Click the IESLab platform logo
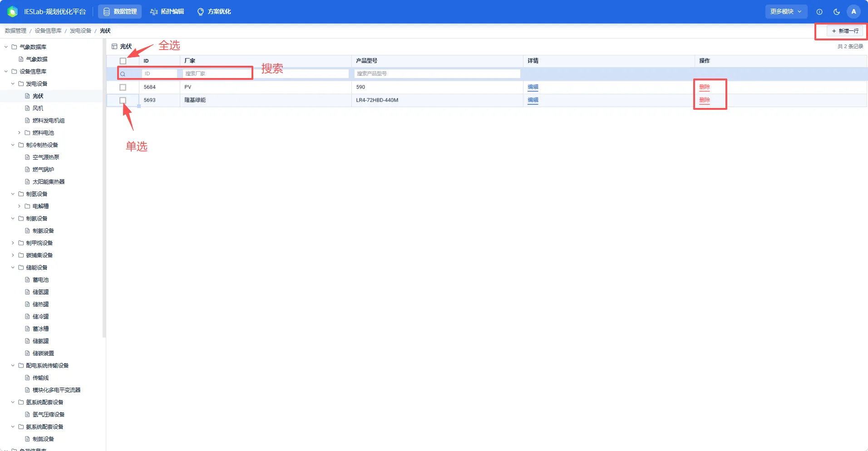The height and width of the screenshot is (451, 868). (x=13, y=12)
